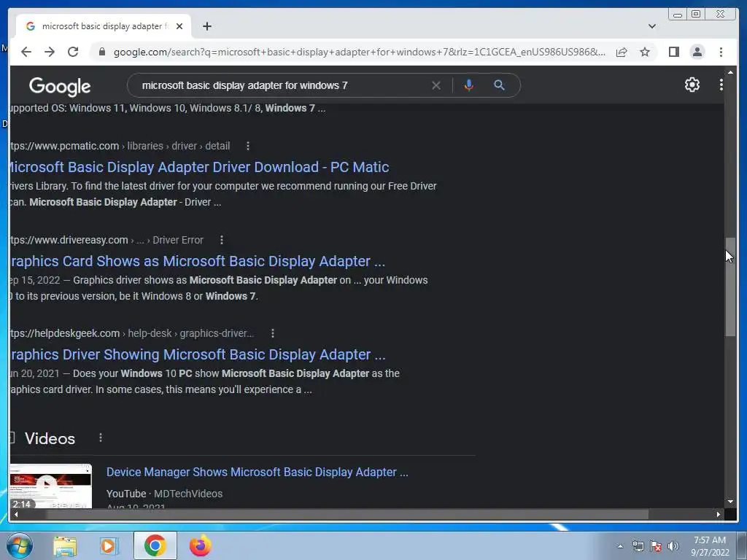Show hidden system tray icons
This screenshot has height=560, width=747.
(620, 546)
